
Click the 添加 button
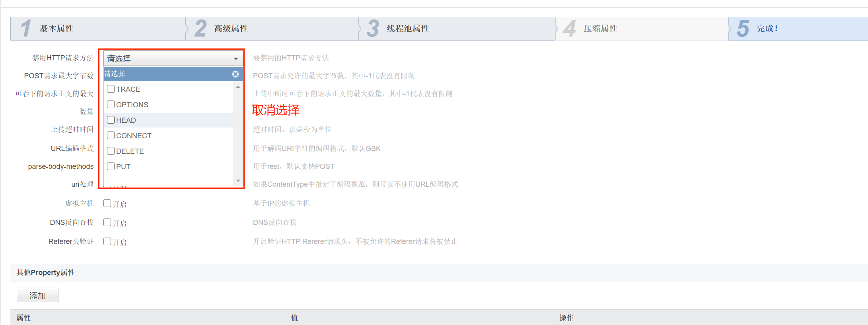[37, 296]
